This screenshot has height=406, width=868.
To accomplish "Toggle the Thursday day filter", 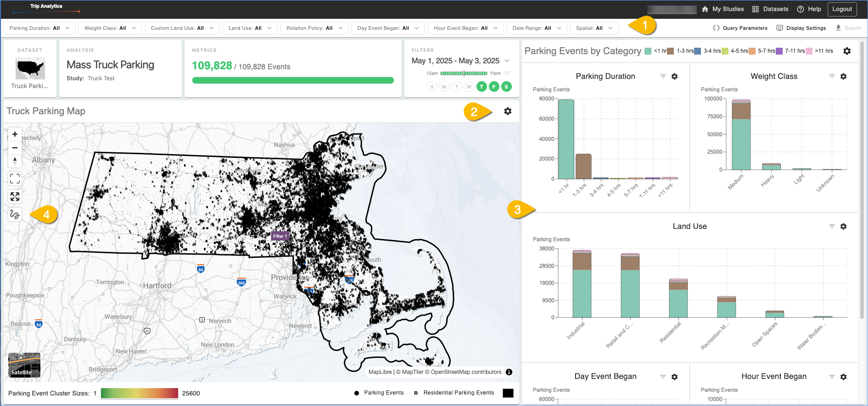I will (x=482, y=87).
